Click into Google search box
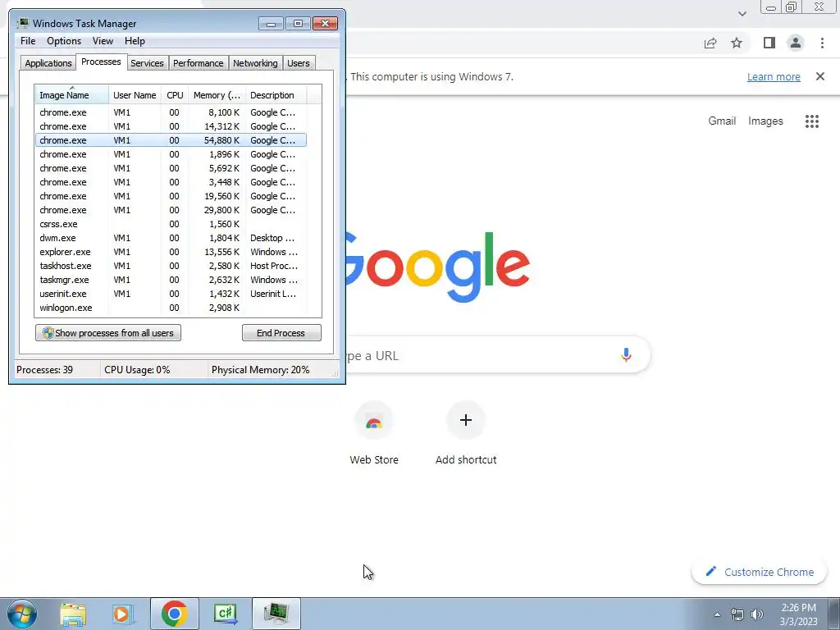 pyautogui.click(x=482, y=355)
